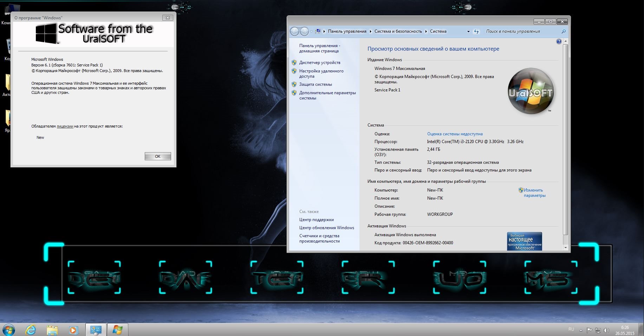Open recent pages dropdown beside Forward arrow

point(311,32)
